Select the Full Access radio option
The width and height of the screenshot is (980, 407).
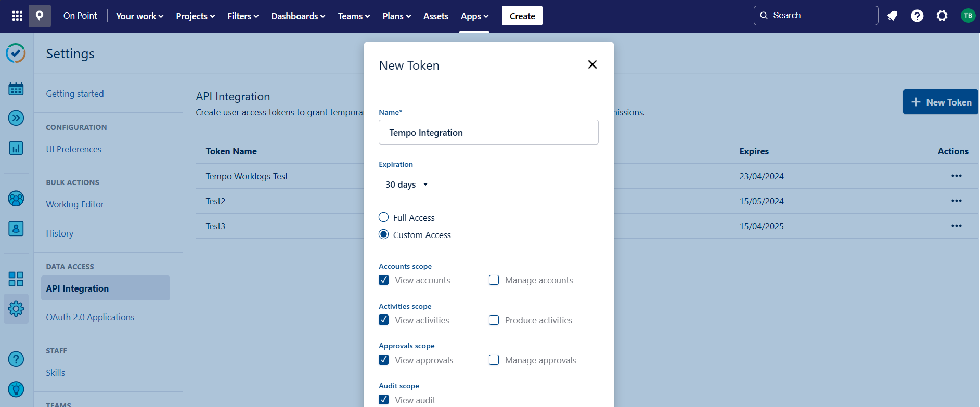pyautogui.click(x=384, y=217)
